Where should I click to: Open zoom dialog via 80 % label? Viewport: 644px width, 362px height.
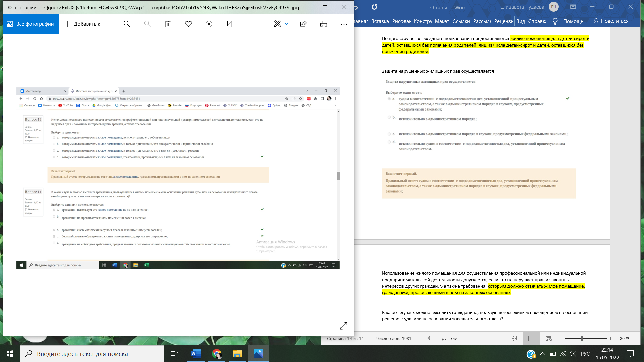pos(624,339)
